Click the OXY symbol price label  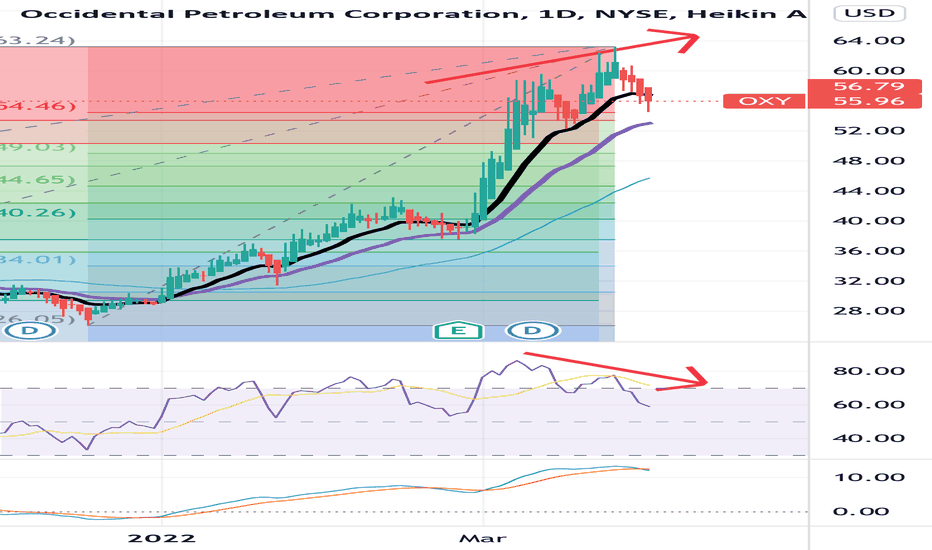point(764,101)
